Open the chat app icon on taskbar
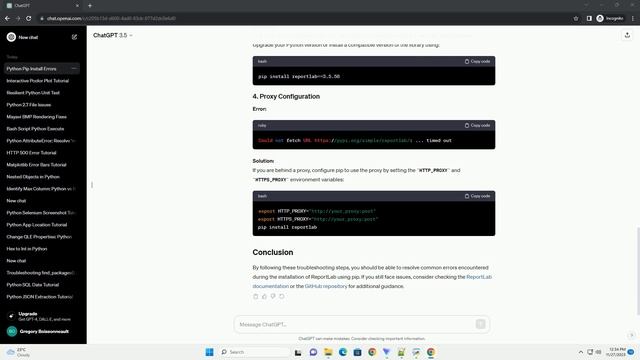This screenshot has height=360, width=640. (313, 352)
